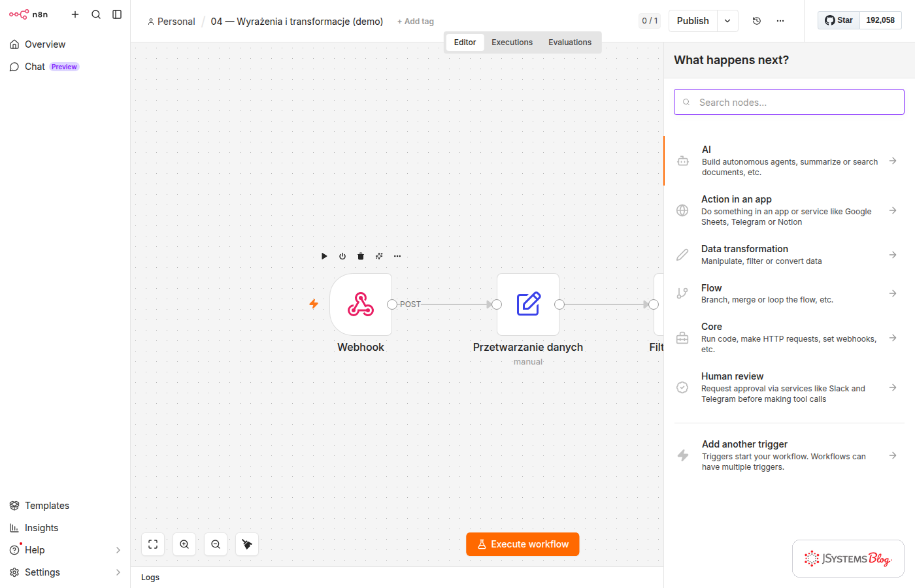Expand the Settings submenu in sidebar
The height and width of the screenshot is (588, 915).
(118, 572)
